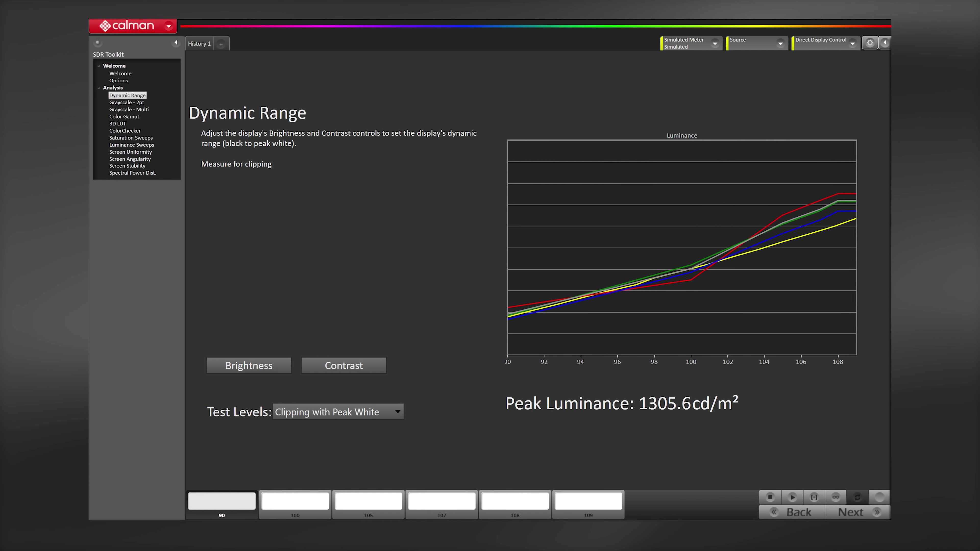Toggle the blank round button near Next
This screenshot has height=551, width=980.
[879, 497]
